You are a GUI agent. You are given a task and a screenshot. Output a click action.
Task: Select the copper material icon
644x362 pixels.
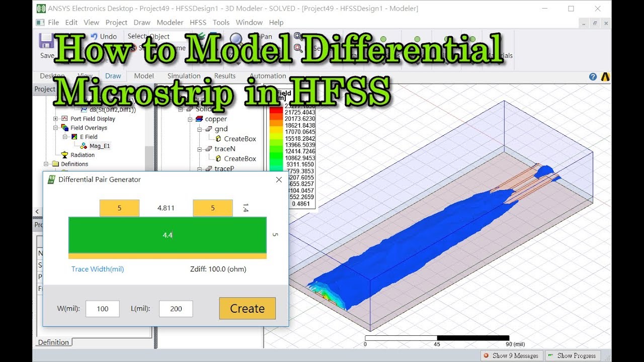coord(198,119)
